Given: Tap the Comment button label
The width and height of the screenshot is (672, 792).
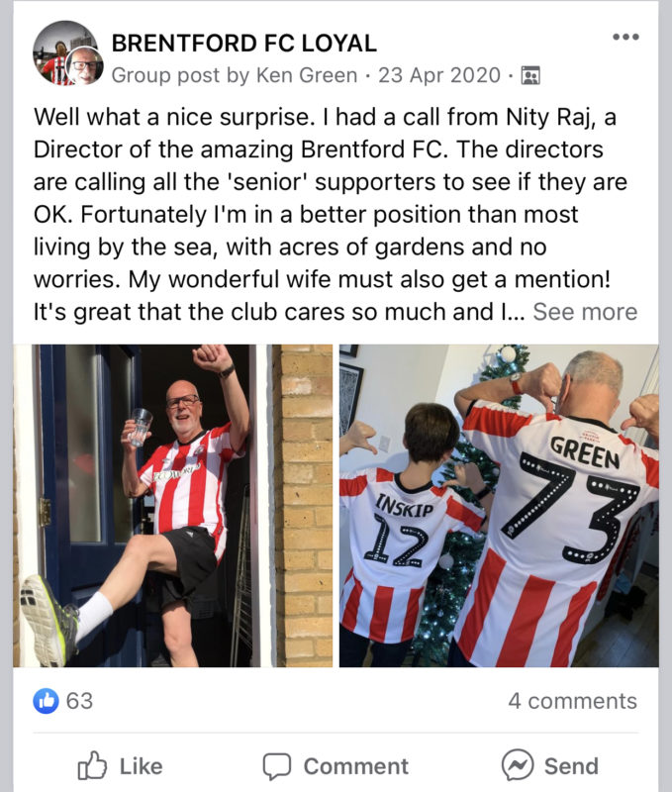Looking at the screenshot, I should 356,766.
